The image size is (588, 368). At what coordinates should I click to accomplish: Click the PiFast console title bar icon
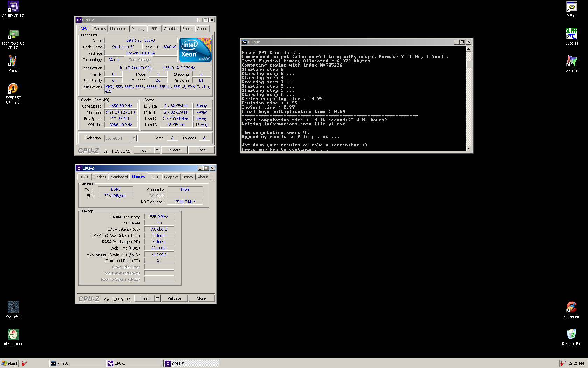(244, 42)
